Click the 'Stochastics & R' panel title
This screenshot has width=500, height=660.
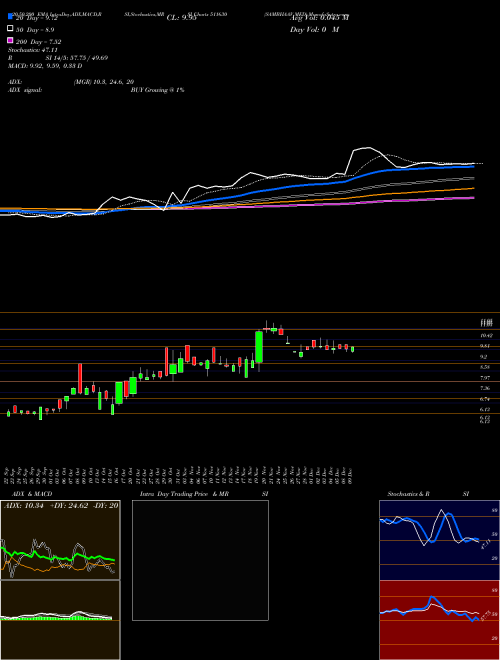point(409,494)
